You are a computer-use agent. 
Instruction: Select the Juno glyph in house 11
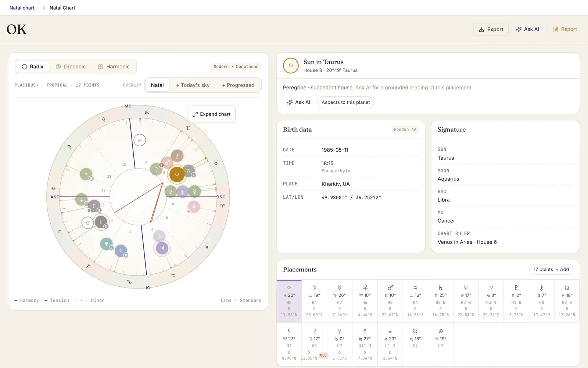(86, 174)
